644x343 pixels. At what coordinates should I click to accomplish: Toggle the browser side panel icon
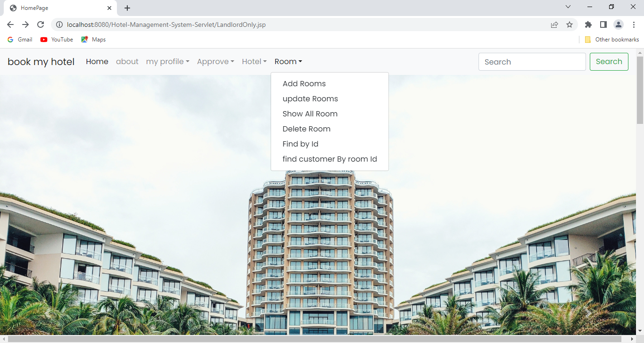tap(603, 24)
